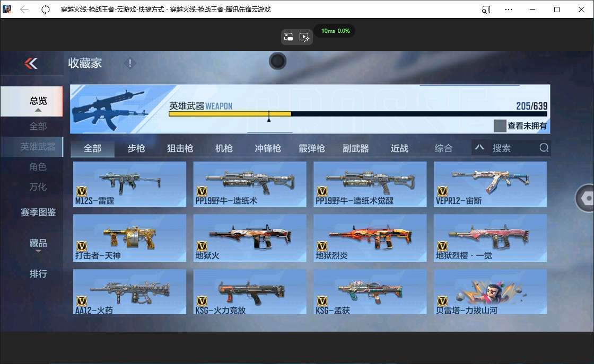Click the cast screen icon in title bar
Screen dimensions: 594x364
coord(486,10)
